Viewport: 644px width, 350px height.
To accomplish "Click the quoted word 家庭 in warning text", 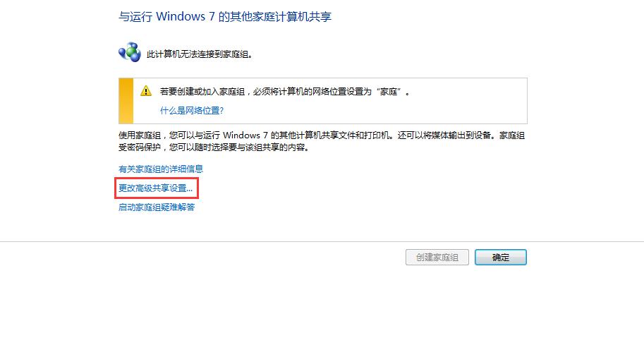I will pos(389,92).
